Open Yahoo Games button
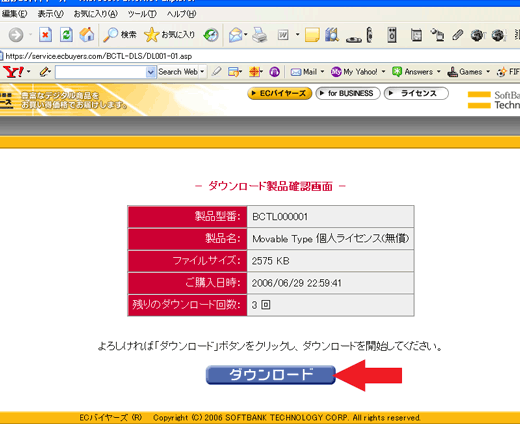Screen dimensions: 520x424 (464, 72)
